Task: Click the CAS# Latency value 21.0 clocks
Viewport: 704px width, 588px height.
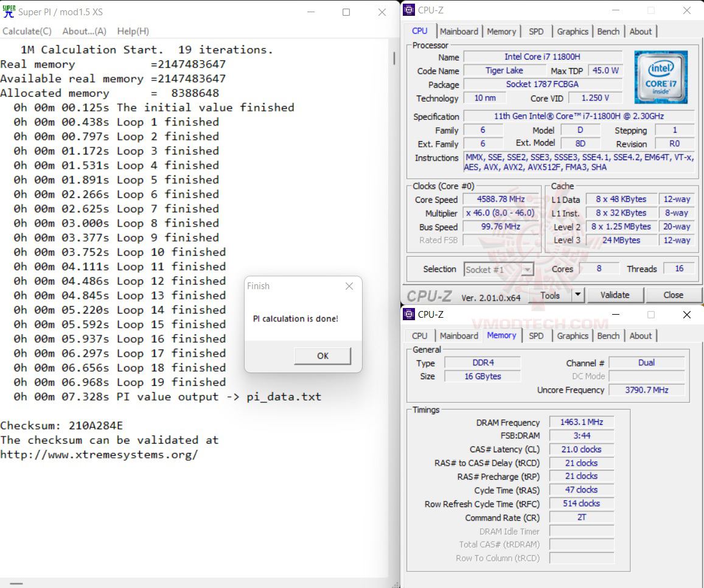Action: coord(582,449)
